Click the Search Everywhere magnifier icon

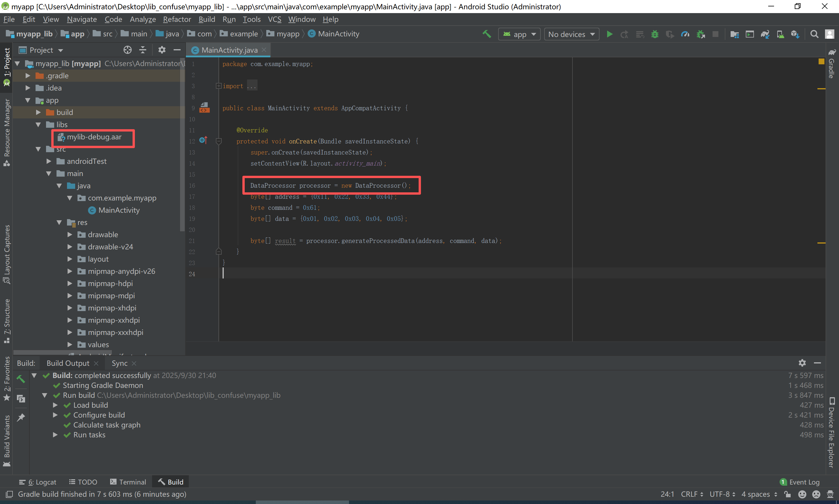(x=814, y=34)
